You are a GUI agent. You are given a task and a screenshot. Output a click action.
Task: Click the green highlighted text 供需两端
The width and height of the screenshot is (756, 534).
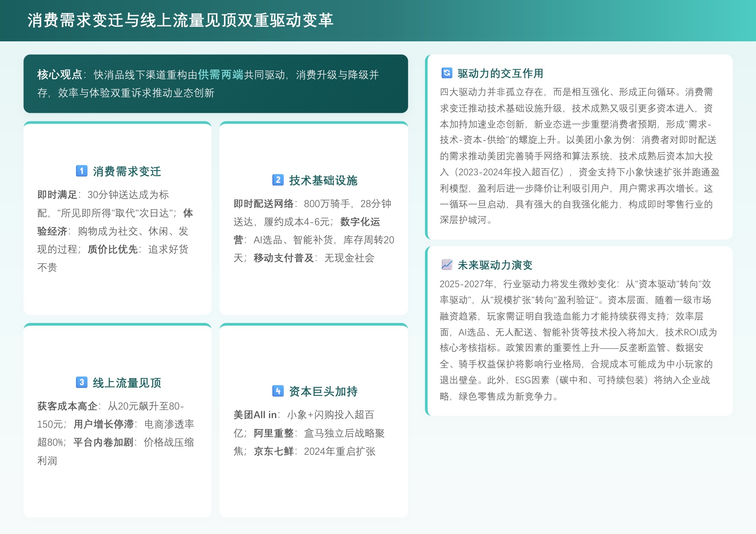(220, 74)
